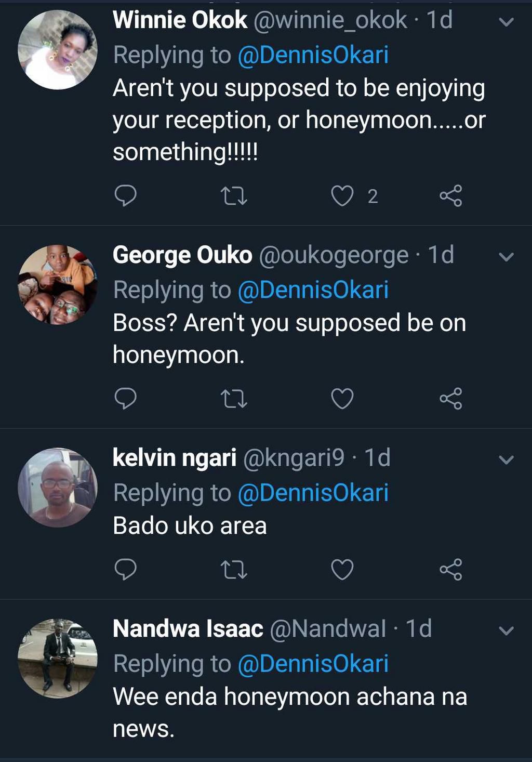Viewport: 532px width, 762px height.
Task: Like Winnie Okok's tweet
Action: 342,196
